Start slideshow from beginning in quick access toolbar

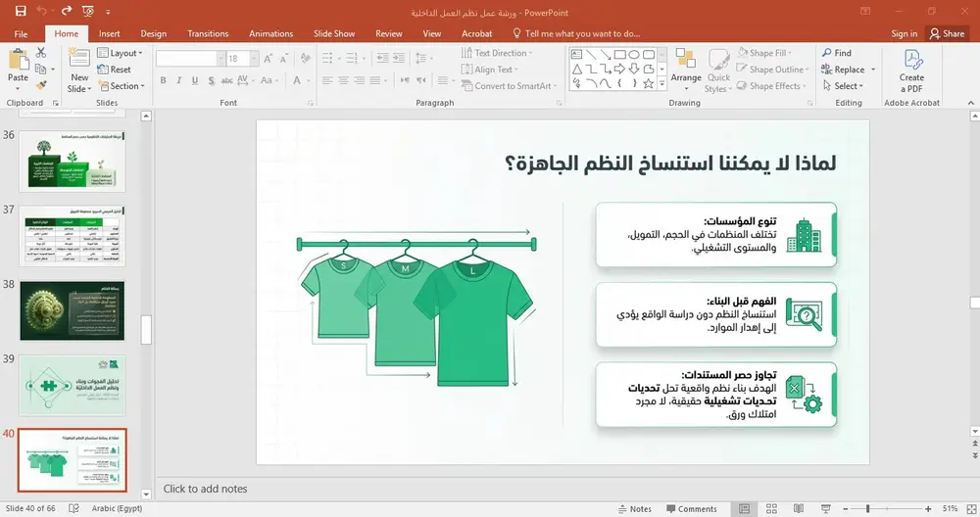tap(88, 11)
